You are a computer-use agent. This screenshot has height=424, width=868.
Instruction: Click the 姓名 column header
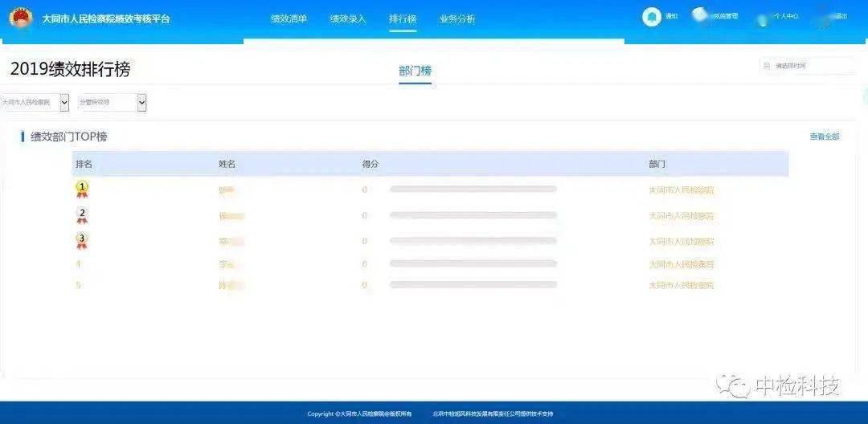[227, 164]
